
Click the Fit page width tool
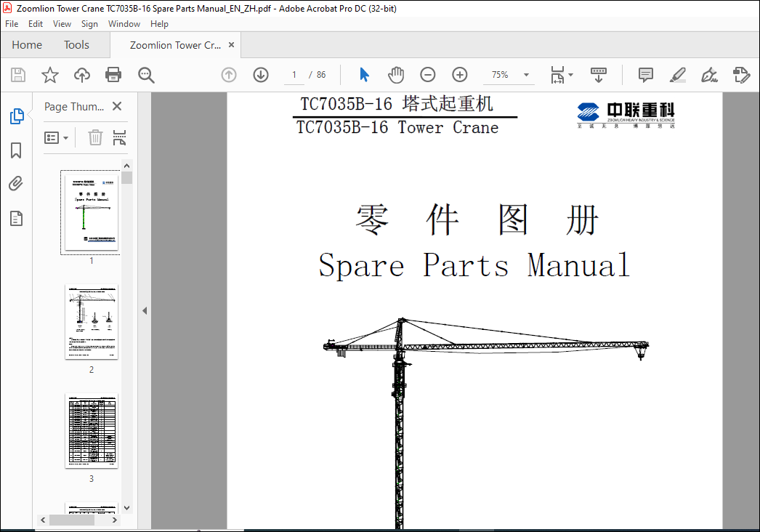558,75
